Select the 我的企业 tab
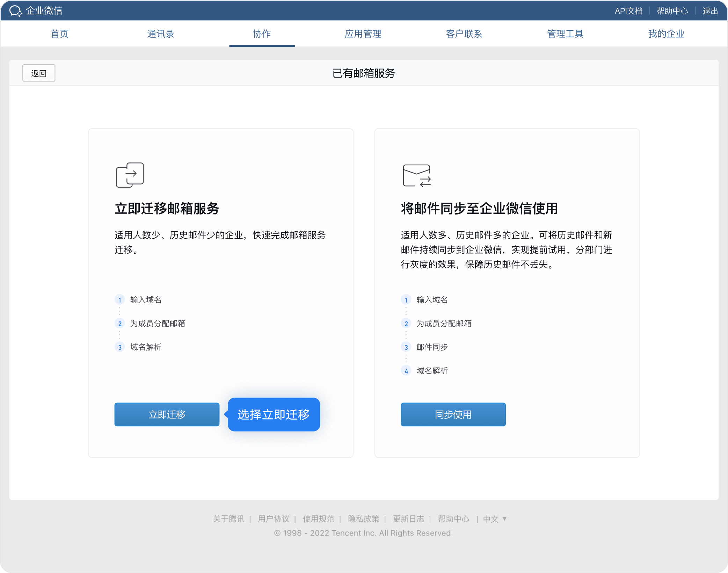 point(666,34)
